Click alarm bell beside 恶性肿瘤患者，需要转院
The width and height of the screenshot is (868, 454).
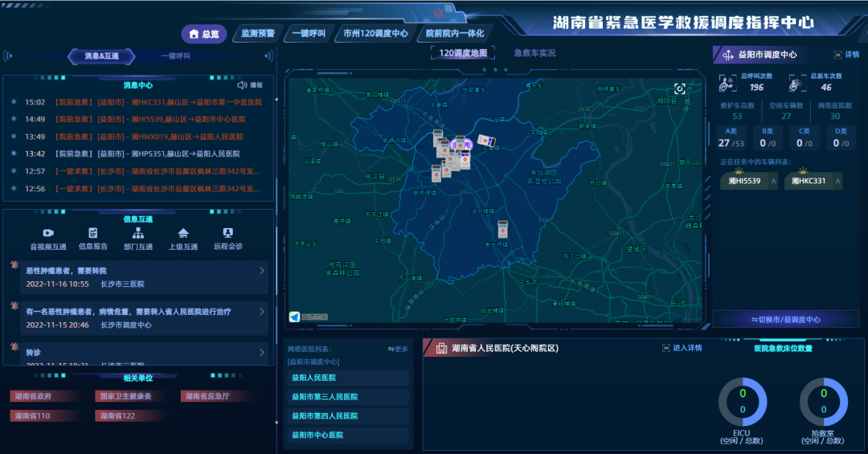[x=14, y=264]
